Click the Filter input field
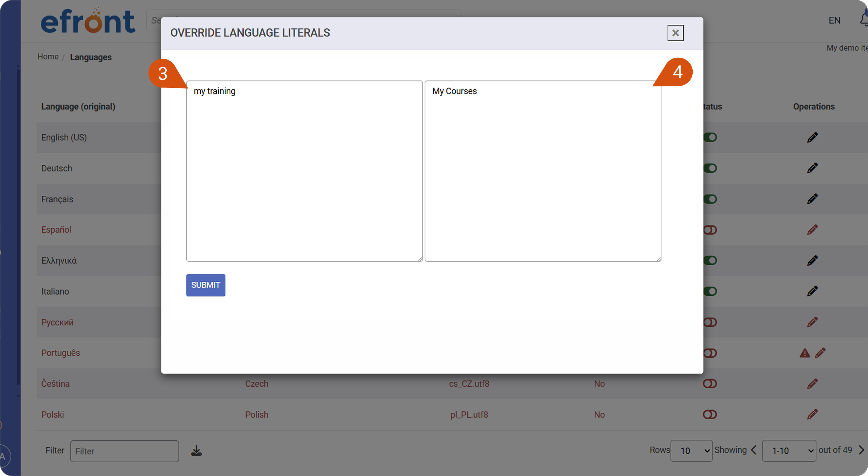868x476 pixels. pyautogui.click(x=124, y=451)
